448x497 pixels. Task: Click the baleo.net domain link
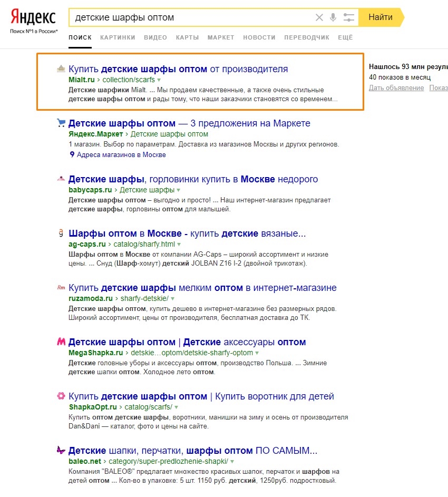[x=85, y=461]
